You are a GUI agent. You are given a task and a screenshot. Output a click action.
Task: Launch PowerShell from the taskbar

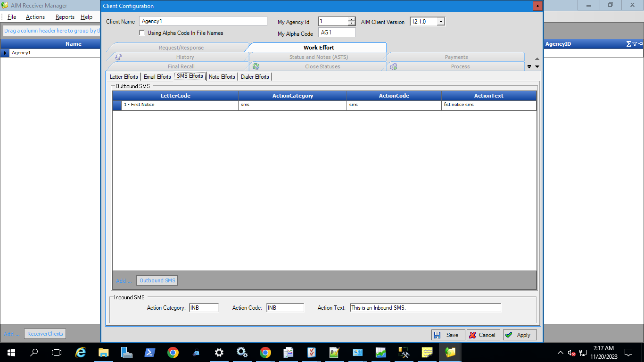coord(150,353)
